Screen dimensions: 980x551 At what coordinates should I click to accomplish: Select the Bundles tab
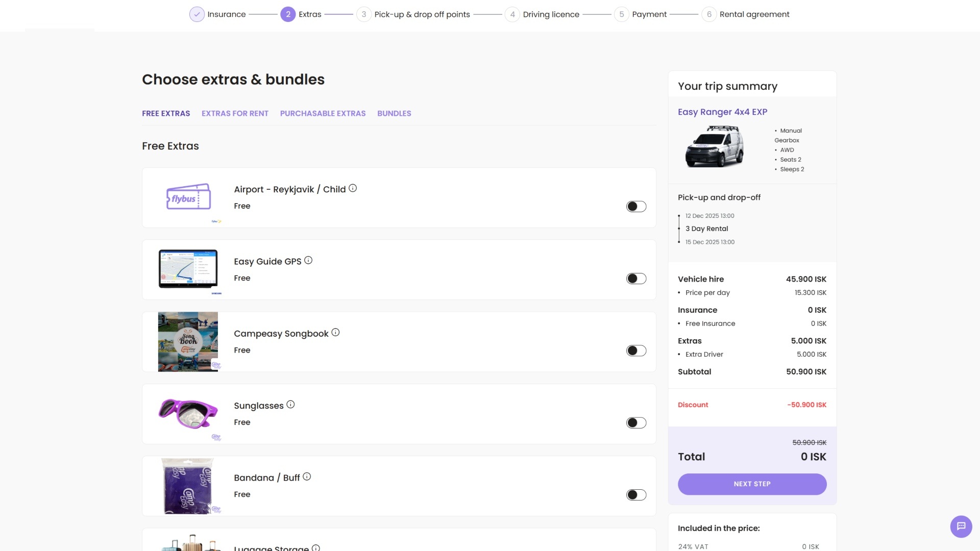(394, 113)
